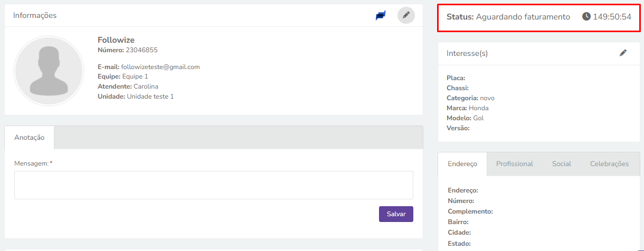644x251 pixels.
Task: Switch to the Endereço tab
Action: [462, 163]
